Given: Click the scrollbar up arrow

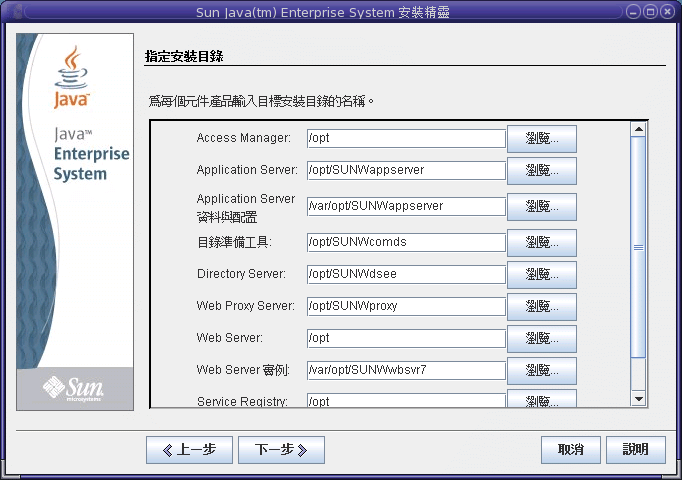Looking at the screenshot, I should pyautogui.click(x=638, y=129).
